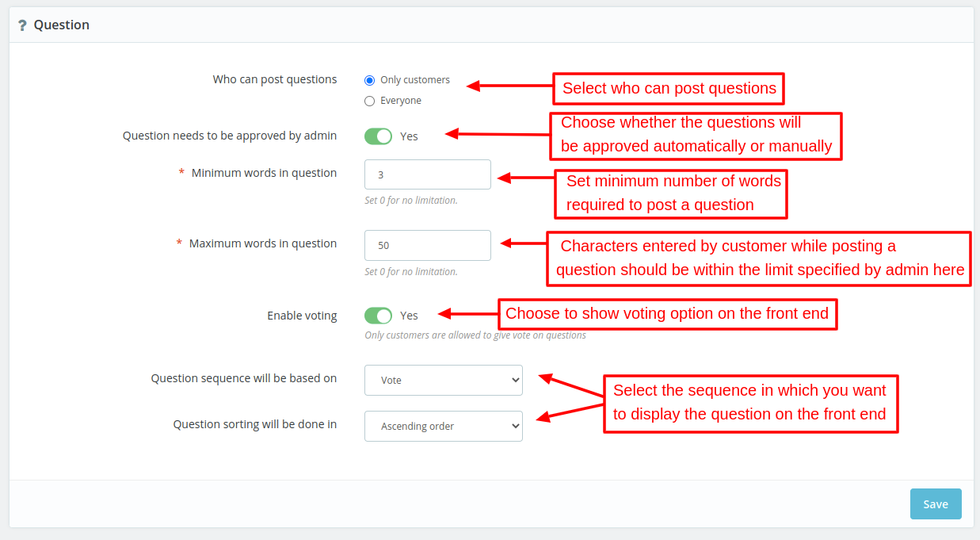Click the question mark help icon

pos(21,25)
